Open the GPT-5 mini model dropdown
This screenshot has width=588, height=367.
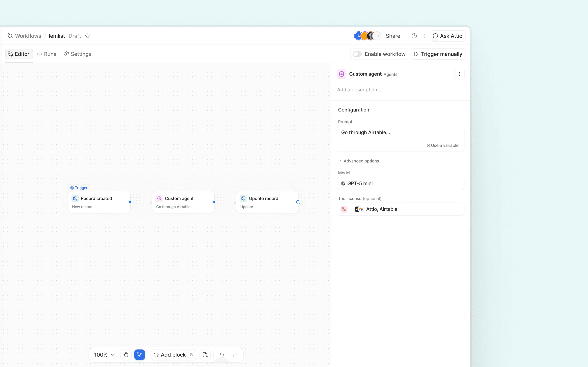pyautogui.click(x=400, y=183)
